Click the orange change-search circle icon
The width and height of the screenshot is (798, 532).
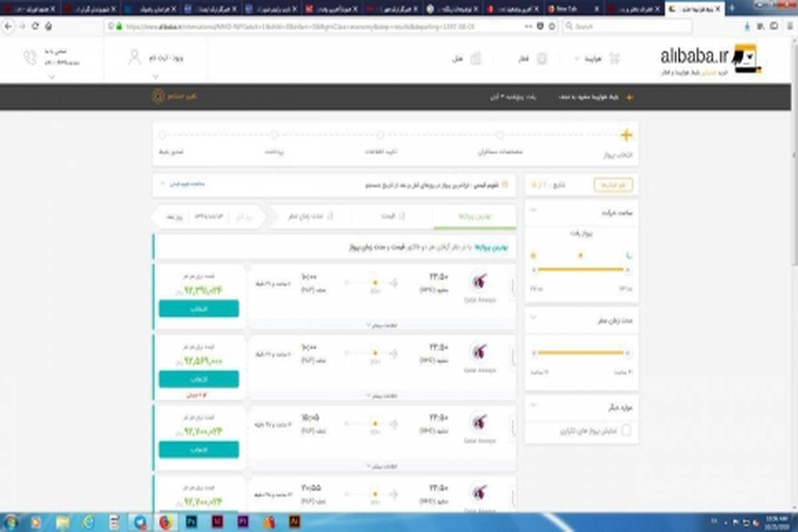click(158, 96)
